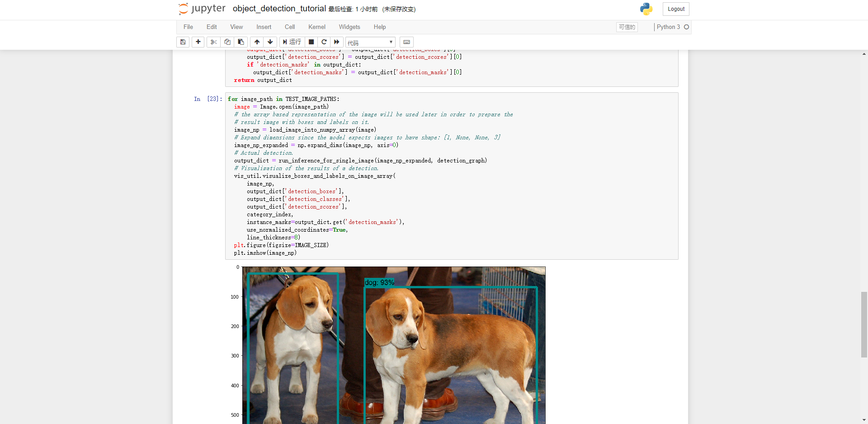Rename notebook title object_detection_tutorial
Image resolution: width=868 pixels, height=424 pixels.
279,9
